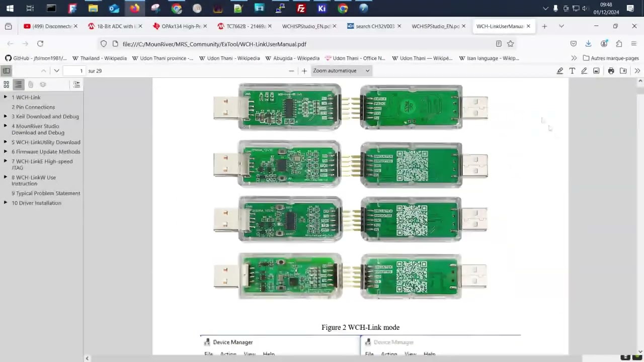Open the Firefox account menu
Screen dimensions: 644x362
(604, 44)
